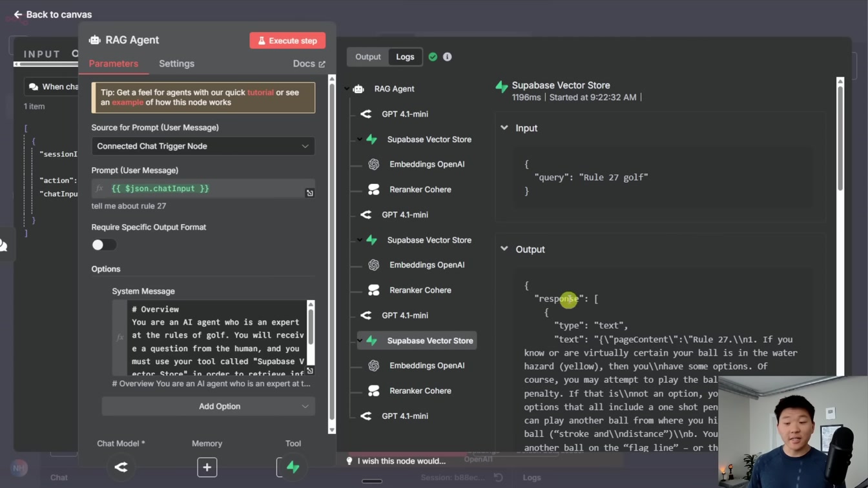Collapse the highlighted Supabase Vector Store row
Image resolution: width=868 pixels, height=488 pixels.
tap(360, 341)
